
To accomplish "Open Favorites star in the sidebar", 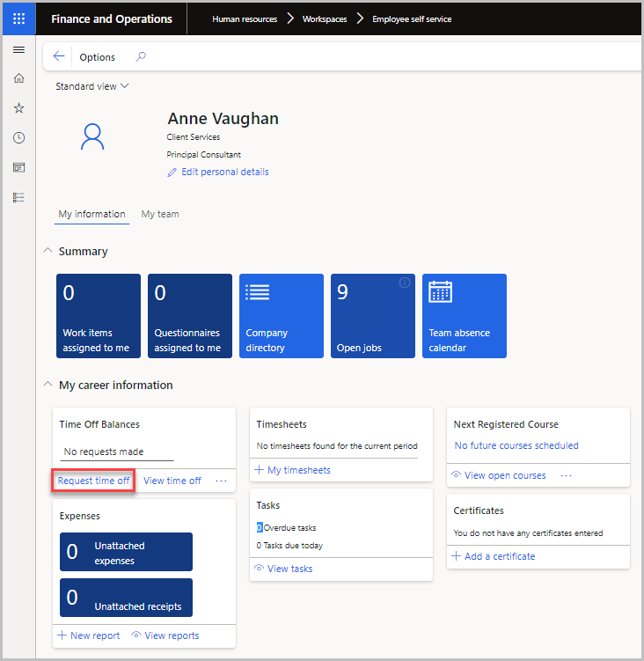I will (18, 108).
